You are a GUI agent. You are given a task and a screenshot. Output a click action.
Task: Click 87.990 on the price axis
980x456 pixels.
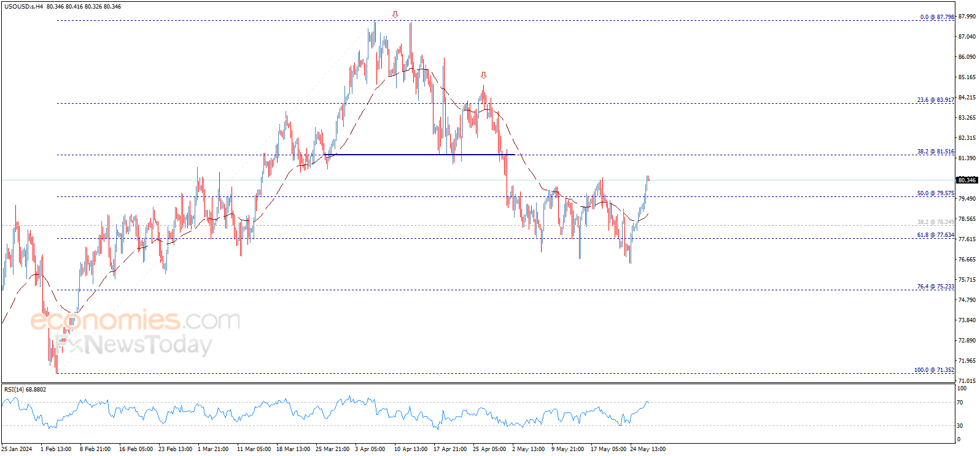tap(966, 17)
